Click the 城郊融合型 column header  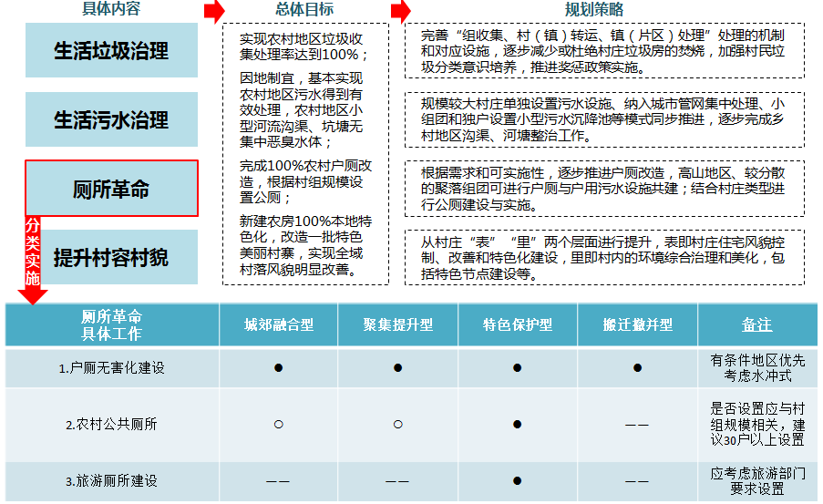279,325
